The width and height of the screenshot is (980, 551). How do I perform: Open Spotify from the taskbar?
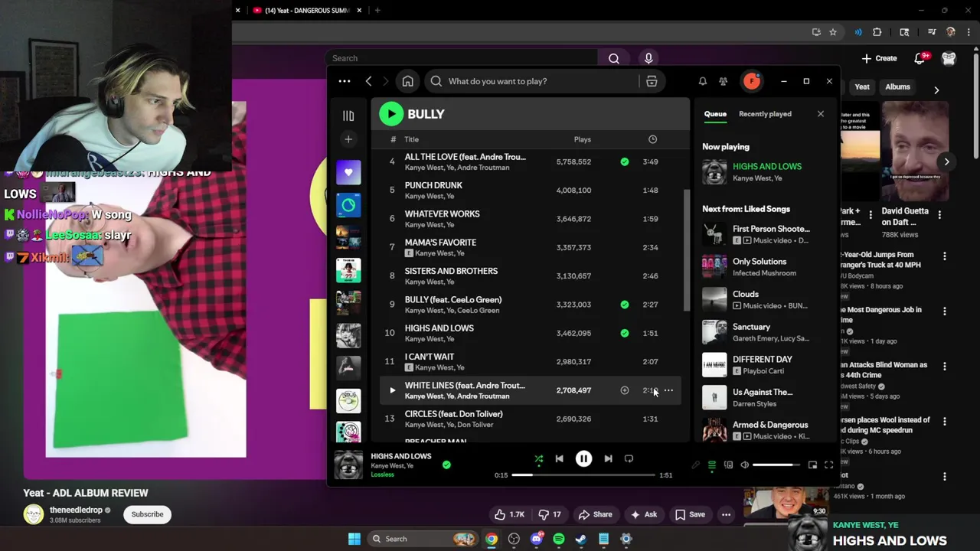(x=559, y=539)
